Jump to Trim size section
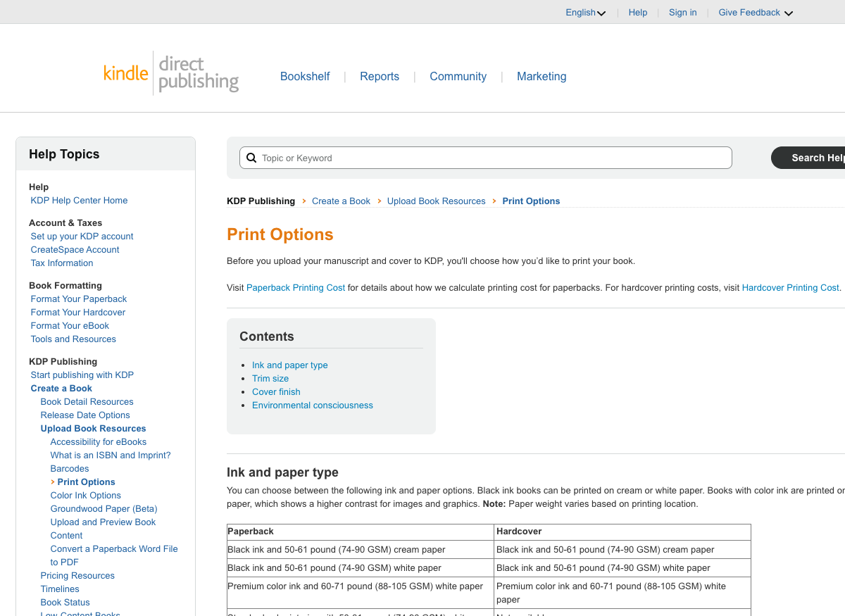 [270, 378]
